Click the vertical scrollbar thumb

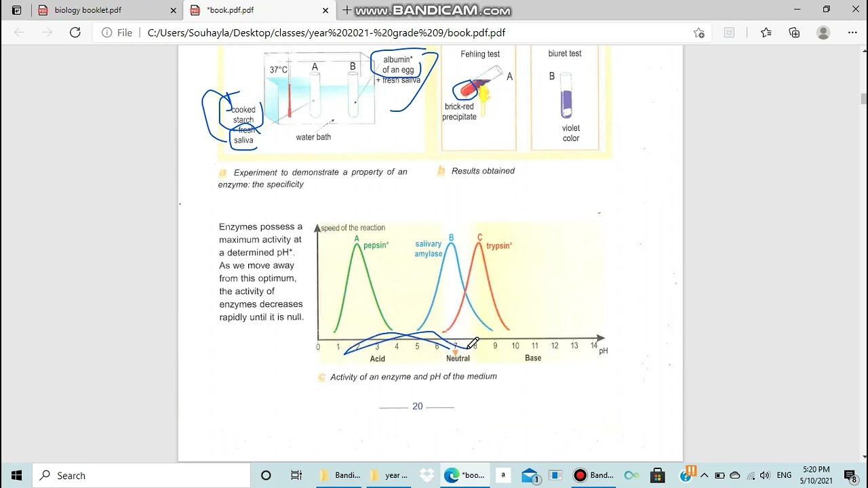[863, 100]
